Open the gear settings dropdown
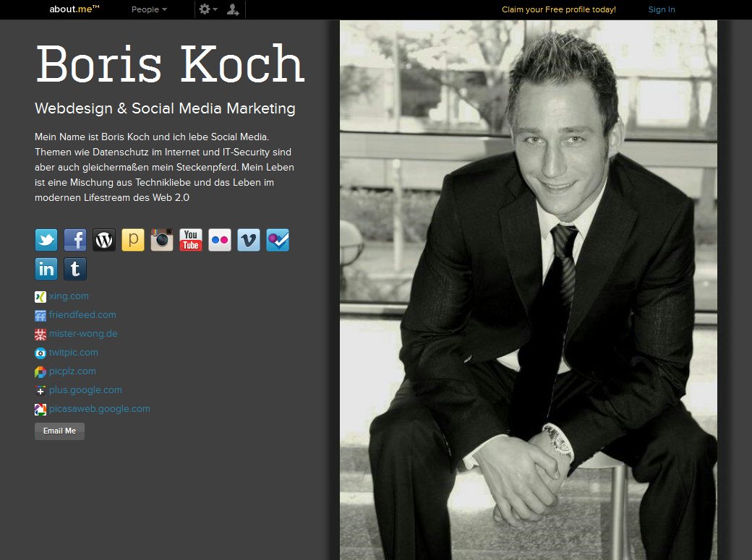This screenshot has width=752, height=560. (208, 9)
